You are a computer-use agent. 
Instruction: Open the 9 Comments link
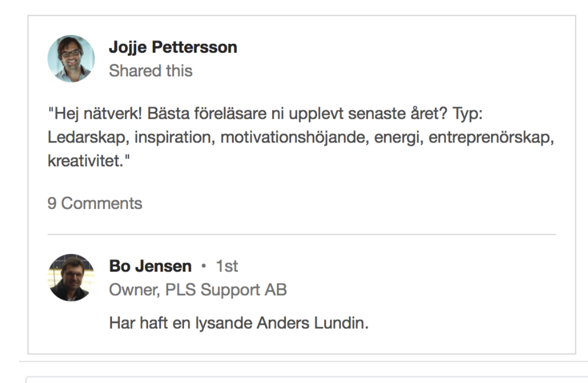[95, 203]
